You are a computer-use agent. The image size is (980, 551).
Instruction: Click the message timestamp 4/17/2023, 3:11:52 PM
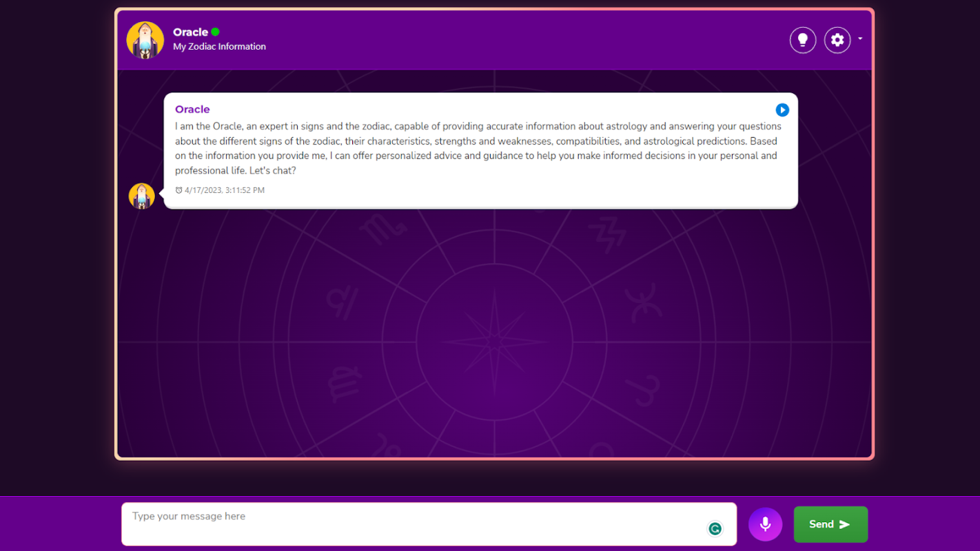225,190
